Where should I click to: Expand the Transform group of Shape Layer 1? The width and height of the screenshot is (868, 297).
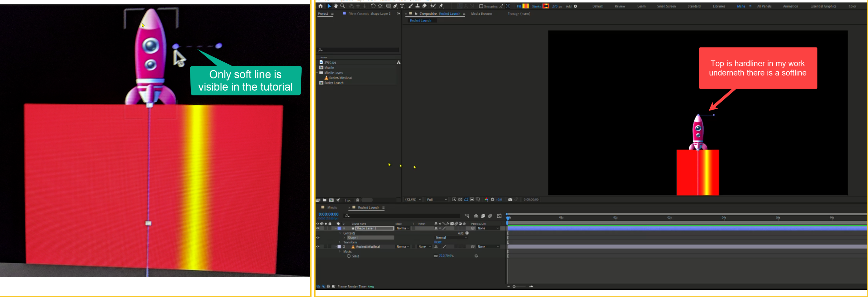(340, 242)
